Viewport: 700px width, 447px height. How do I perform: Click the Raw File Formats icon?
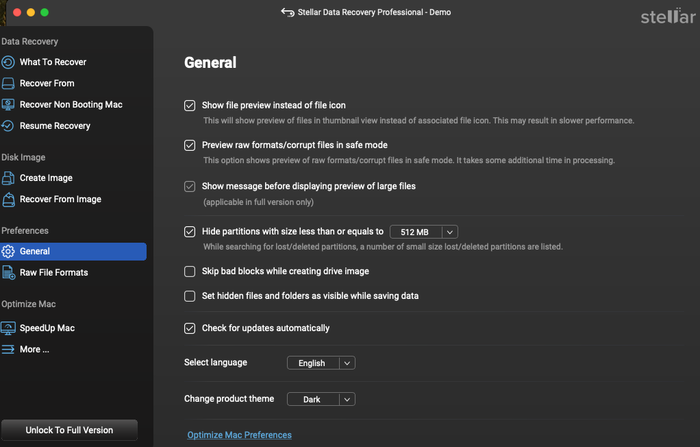(x=8, y=272)
